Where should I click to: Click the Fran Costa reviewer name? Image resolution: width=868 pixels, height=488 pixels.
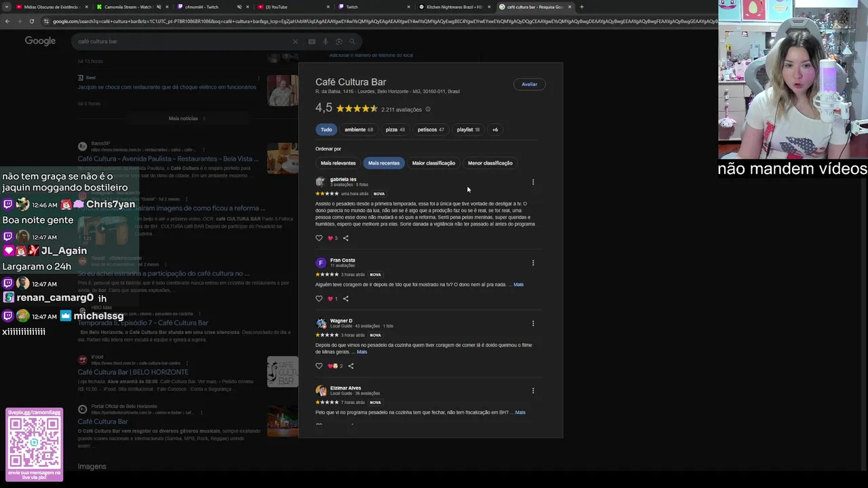(x=342, y=260)
